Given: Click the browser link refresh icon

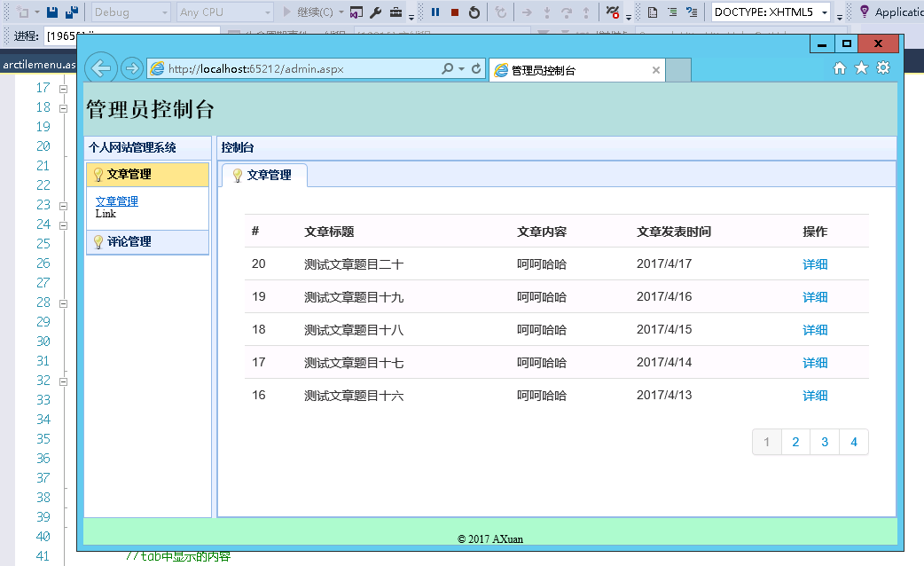Looking at the screenshot, I should [x=500, y=12].
